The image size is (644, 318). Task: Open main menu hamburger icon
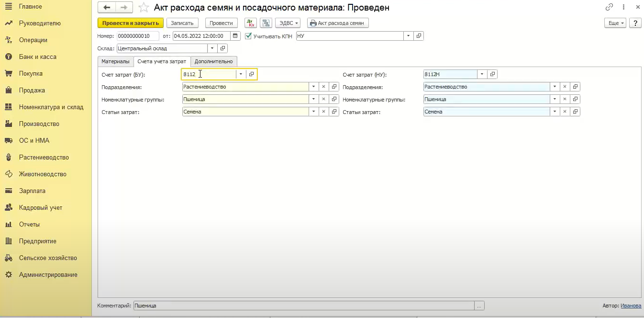[8, 7]
